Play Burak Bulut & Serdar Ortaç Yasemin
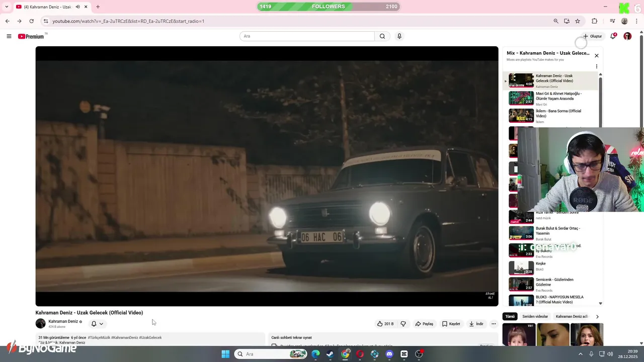644x362 pixels. pos(551,233)
